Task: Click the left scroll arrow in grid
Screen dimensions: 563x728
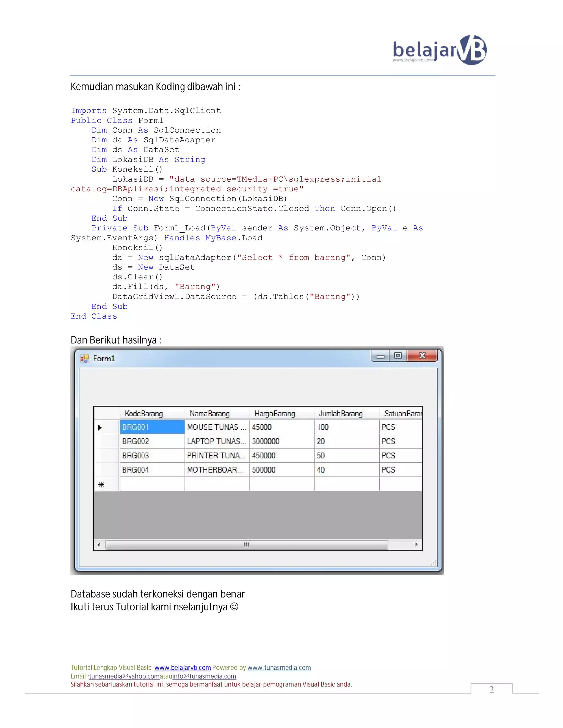Action: click(99, 545)
